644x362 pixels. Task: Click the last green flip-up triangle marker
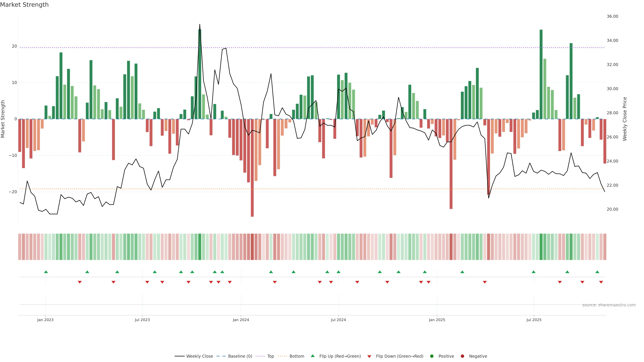pyautogui.click(x=597, y=272)
